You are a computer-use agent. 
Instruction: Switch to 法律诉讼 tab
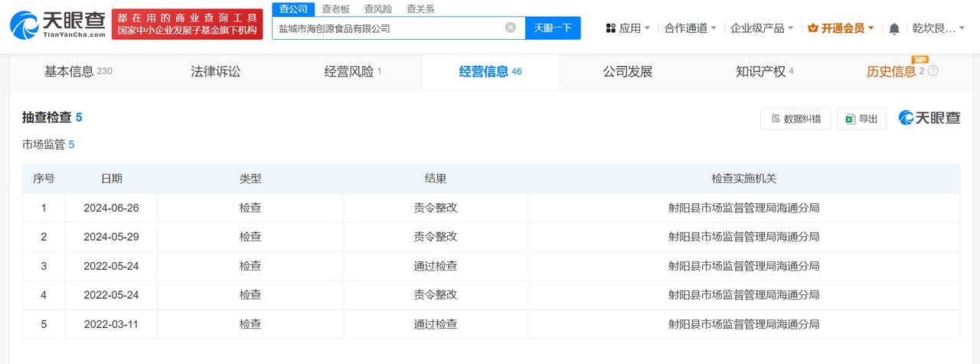tap(215, 72)
